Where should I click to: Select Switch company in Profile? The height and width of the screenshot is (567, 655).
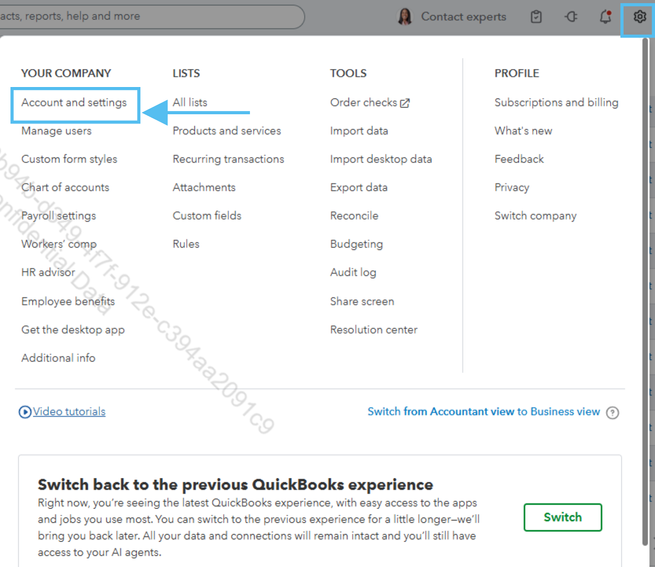pos(535,216)
